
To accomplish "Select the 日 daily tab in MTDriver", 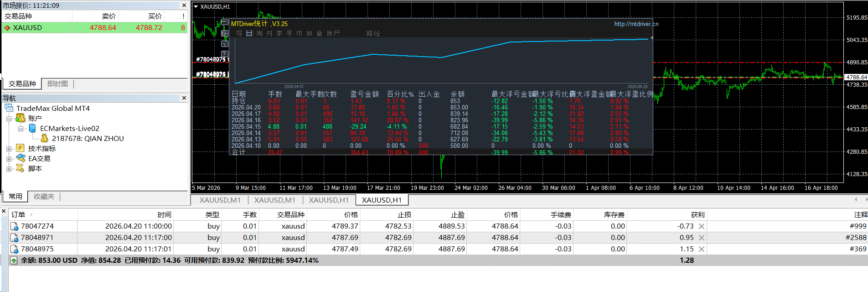I will point(249,33).
